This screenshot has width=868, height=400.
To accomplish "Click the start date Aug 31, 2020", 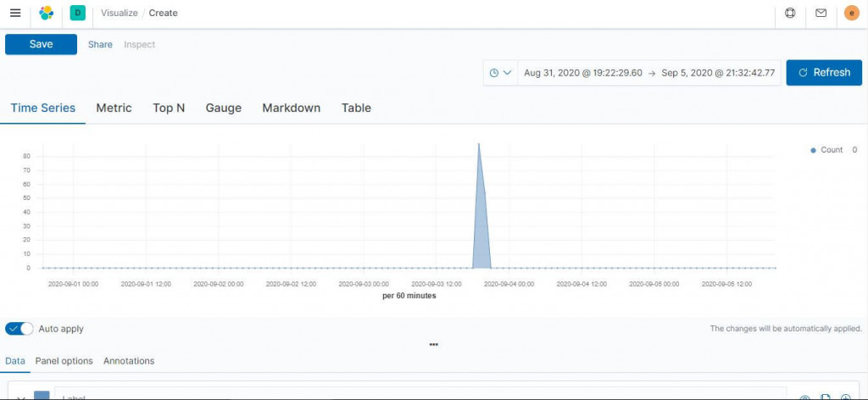I will tap(583, 73).
